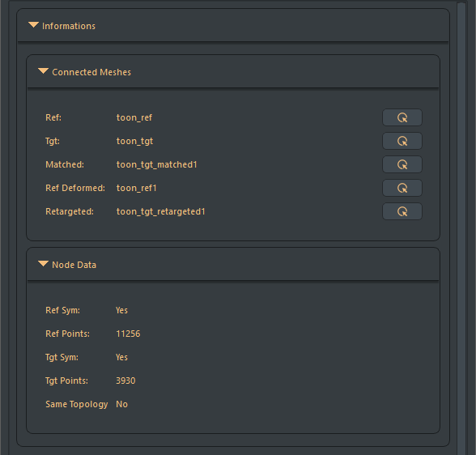This screenshot has height=455, width=476.
Task: Click the Same Topology No value
Action: 121,404
